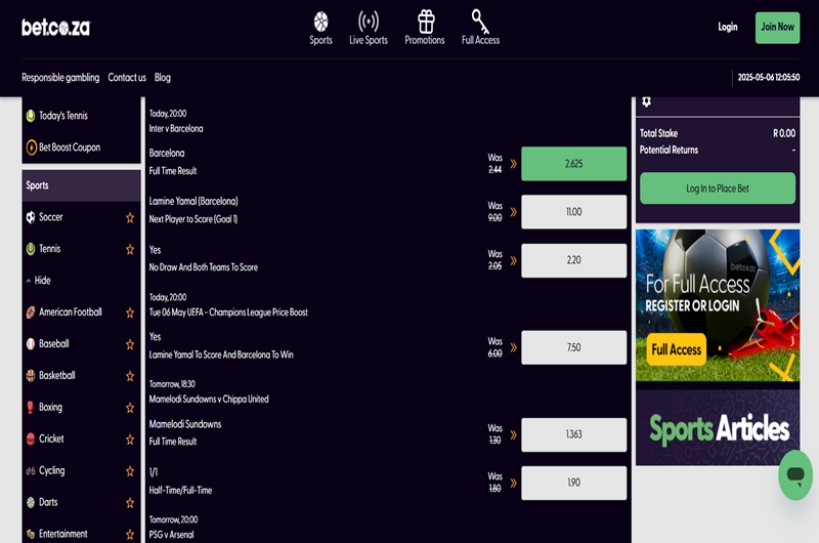Click boost arrows beside 7.50 odds
Image resolution: width=819 pixels, height=543 pixels.
coord(513,347)
